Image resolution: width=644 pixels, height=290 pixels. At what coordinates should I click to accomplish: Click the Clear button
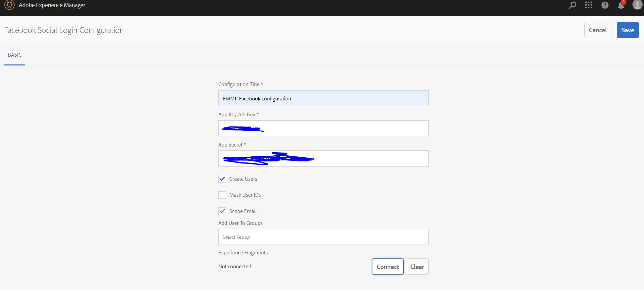tap(417, 267)
